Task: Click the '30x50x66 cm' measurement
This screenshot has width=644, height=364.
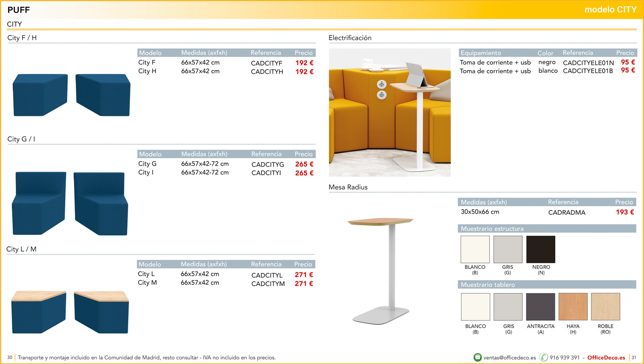Action: [480, 212]
